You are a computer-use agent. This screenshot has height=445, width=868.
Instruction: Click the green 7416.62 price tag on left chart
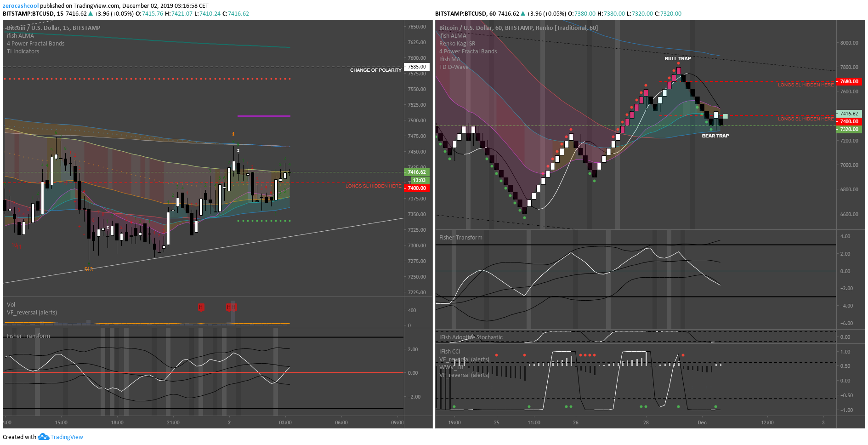(417, 172)
